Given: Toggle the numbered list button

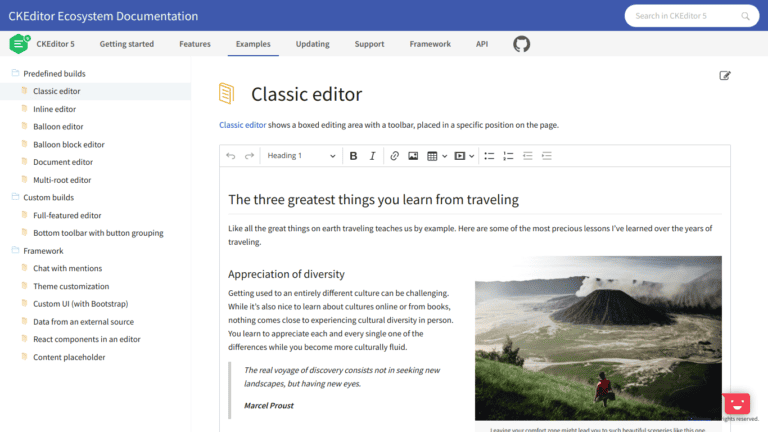Looking at the screenshot, I should click(508, 156).
